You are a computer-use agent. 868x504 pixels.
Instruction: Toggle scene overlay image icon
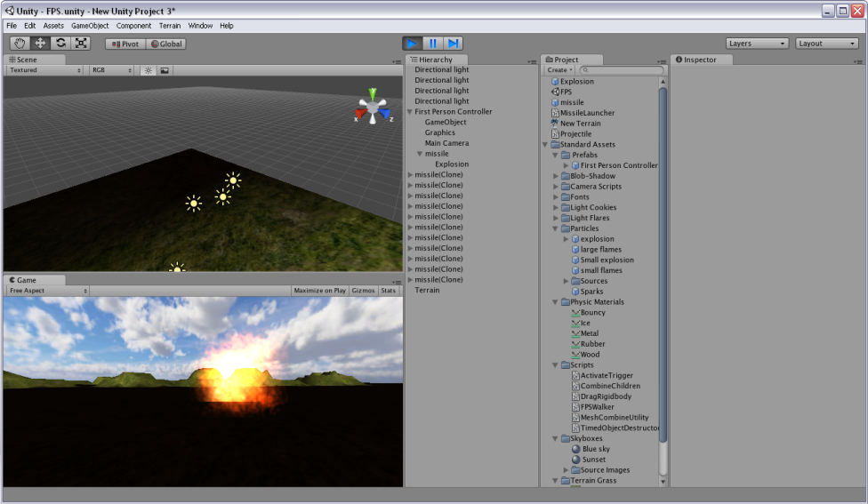165,70
